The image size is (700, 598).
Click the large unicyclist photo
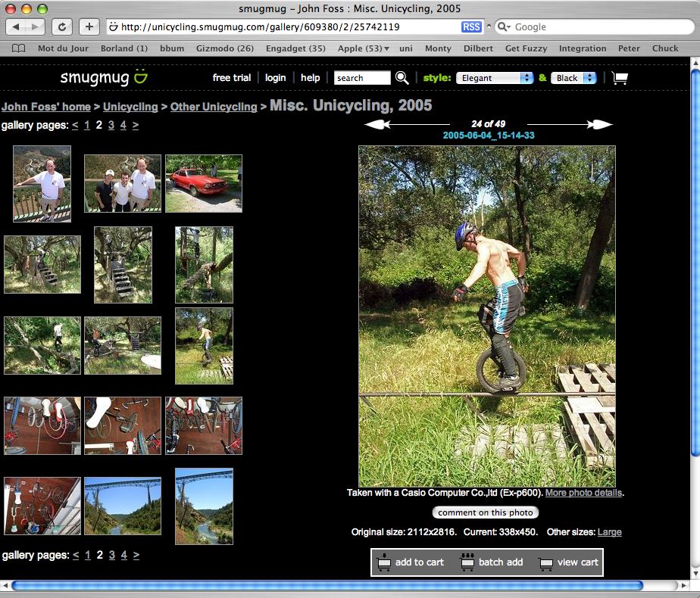point(487,316)
